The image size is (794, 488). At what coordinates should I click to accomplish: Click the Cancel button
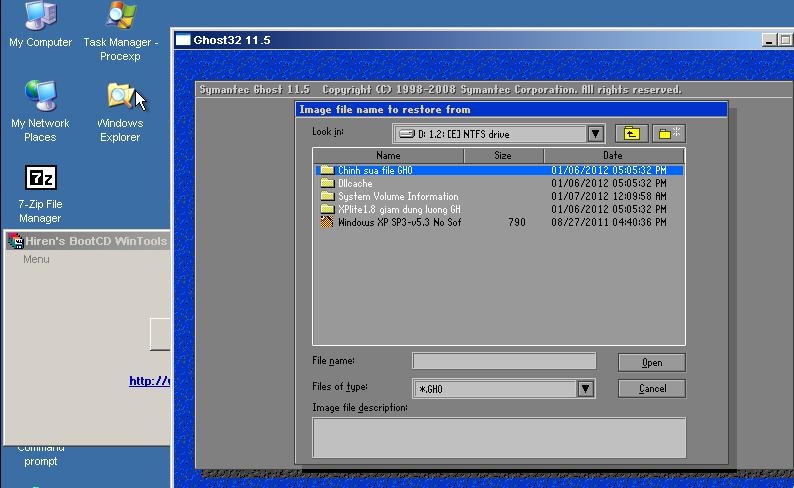tap(652, 389)
